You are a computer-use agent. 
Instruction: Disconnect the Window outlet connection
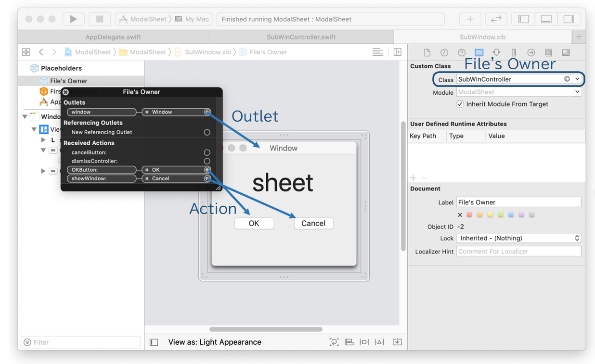click(147, 112)
